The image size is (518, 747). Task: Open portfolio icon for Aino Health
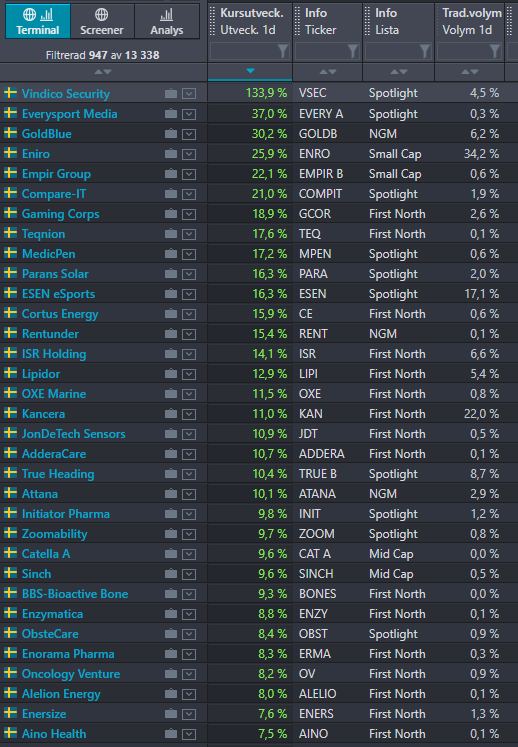click(x=171, y=734)
